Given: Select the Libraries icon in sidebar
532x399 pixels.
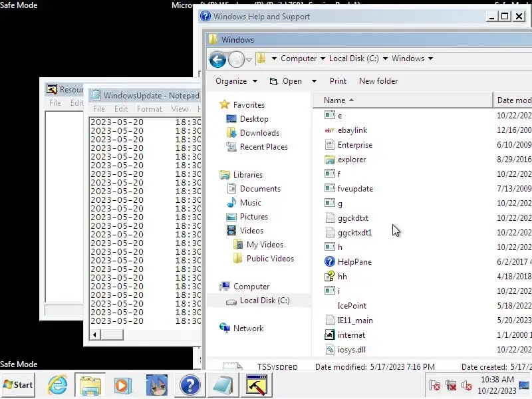Looking at the screenshot, I should [224, 175].
